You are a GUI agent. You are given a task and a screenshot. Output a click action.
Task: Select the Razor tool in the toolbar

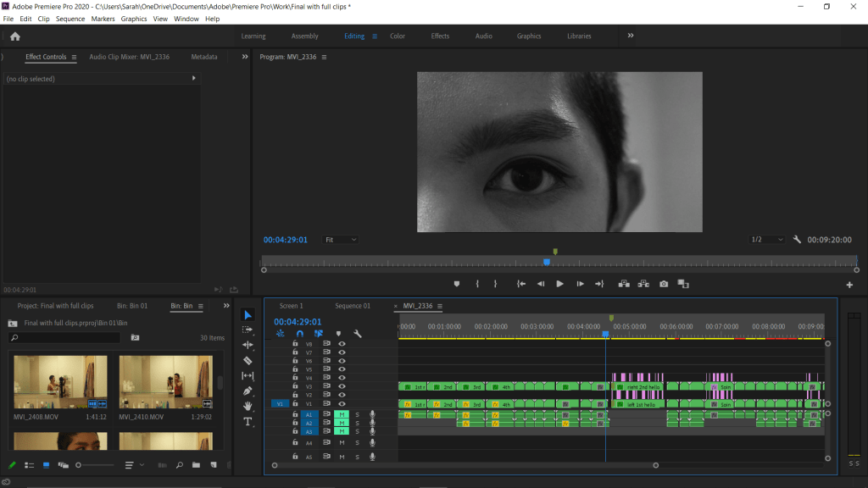248,360
